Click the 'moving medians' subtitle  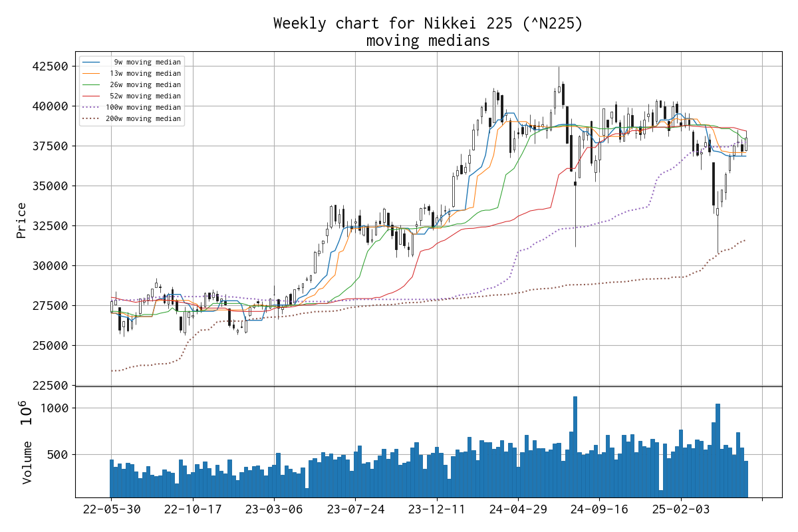point(428,41)
